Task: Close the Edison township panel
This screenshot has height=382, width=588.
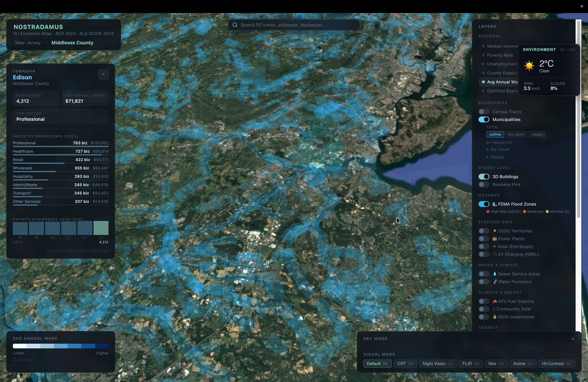Action: point(103,74)
